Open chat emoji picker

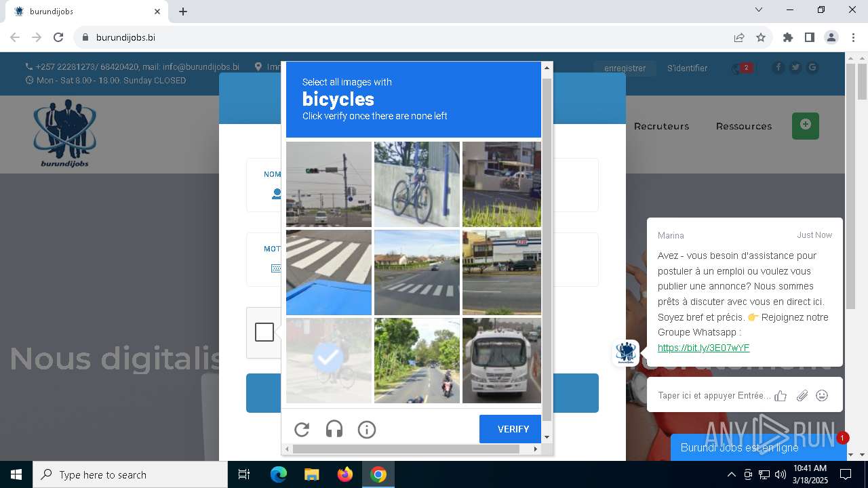[822, 396]
